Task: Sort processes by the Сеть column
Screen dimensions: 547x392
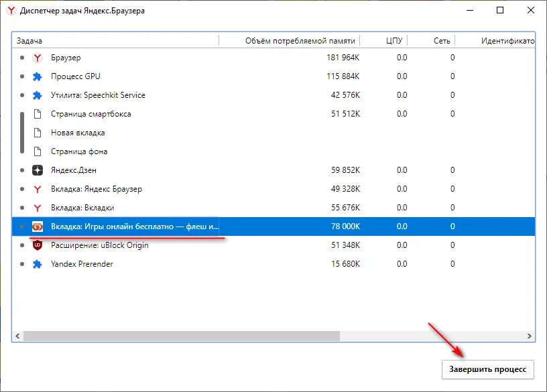Action: click(x=431, y=41)
